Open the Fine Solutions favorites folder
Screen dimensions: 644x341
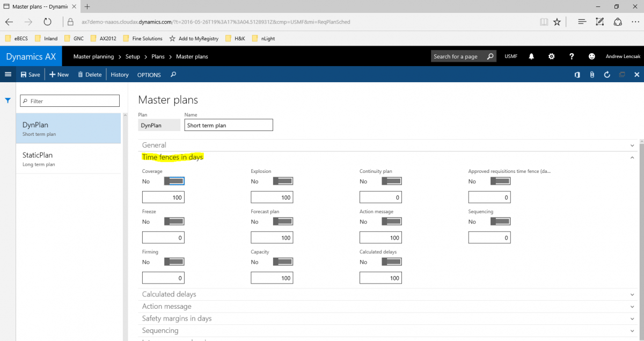(142, 38)
